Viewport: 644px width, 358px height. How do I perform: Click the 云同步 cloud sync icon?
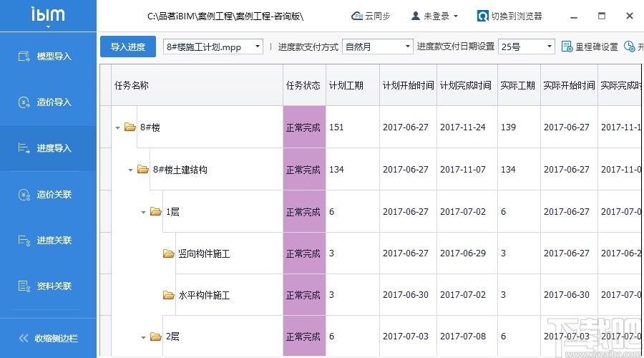click(357, 16)
